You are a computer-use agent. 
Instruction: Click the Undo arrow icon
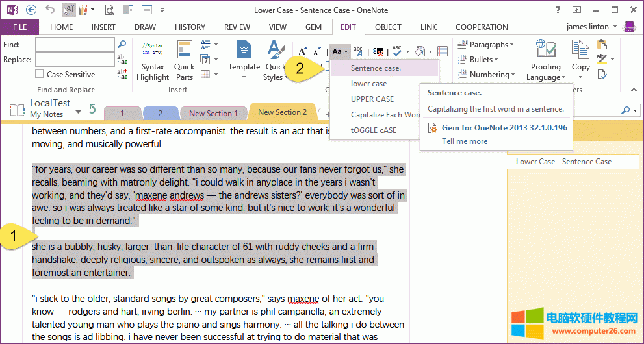pyautogui.click(x=50, y=10)
